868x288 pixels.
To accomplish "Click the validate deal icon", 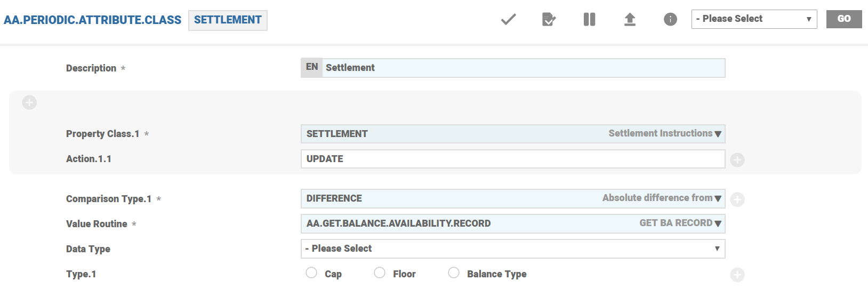I will pos(549,20).
